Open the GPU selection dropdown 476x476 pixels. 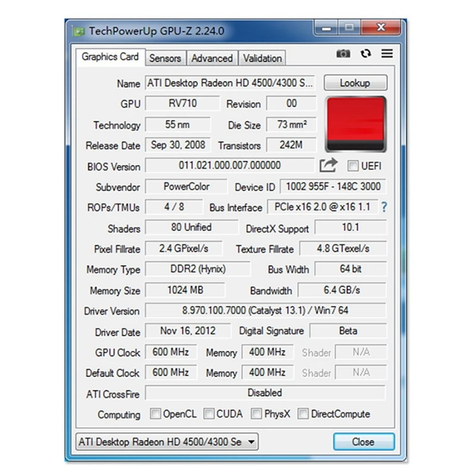(167, 441)
